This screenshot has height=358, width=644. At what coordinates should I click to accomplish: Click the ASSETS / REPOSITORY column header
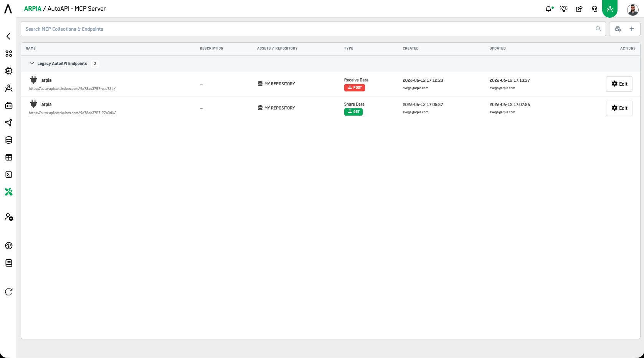click(277, 48)
